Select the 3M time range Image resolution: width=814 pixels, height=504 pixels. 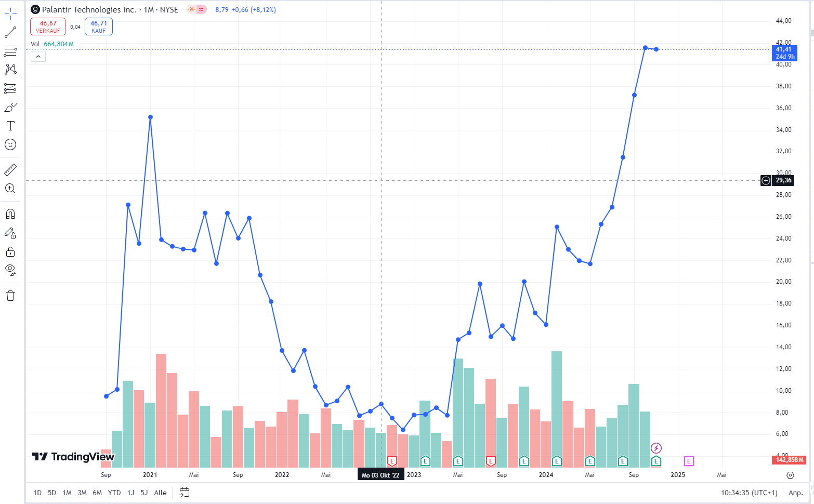pyautogui.click(x=82, y=493)
